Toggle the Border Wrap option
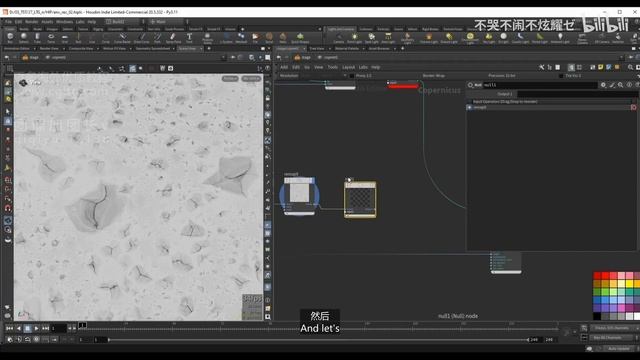The image size is (640, 360). pyautogui.click(x=433, y=76)
